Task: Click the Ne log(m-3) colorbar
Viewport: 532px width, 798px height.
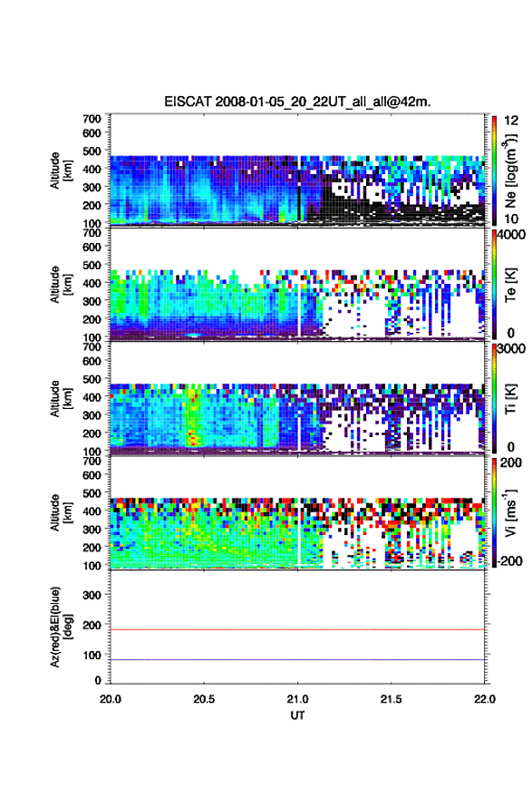Action: click(494, 170)
